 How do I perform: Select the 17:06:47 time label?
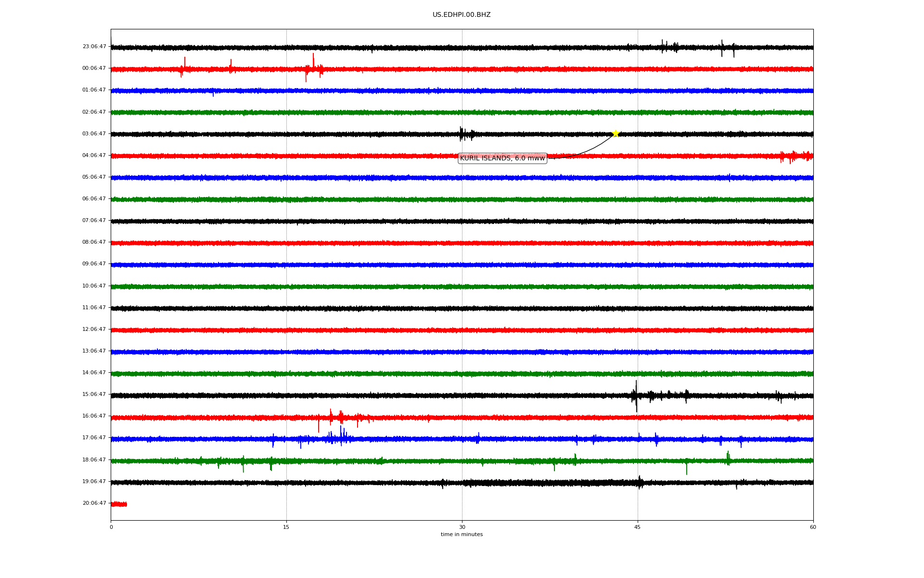point(94,438)
